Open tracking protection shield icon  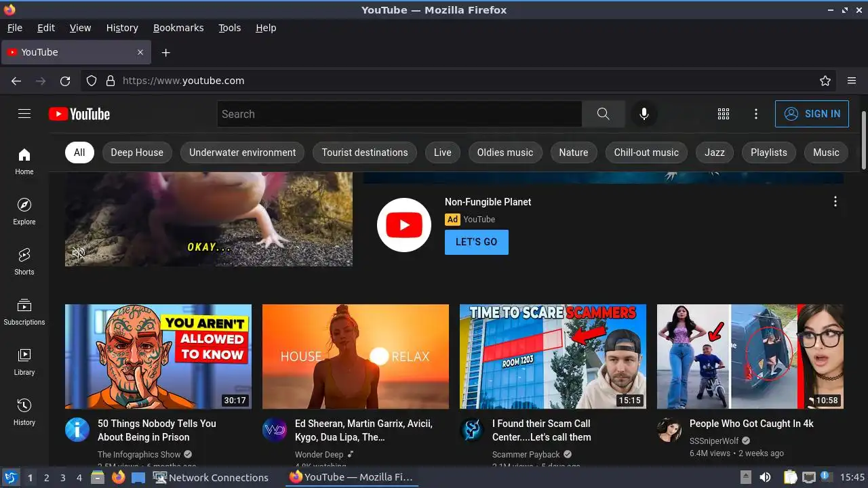pyautogui.click(x=92, y=81)
